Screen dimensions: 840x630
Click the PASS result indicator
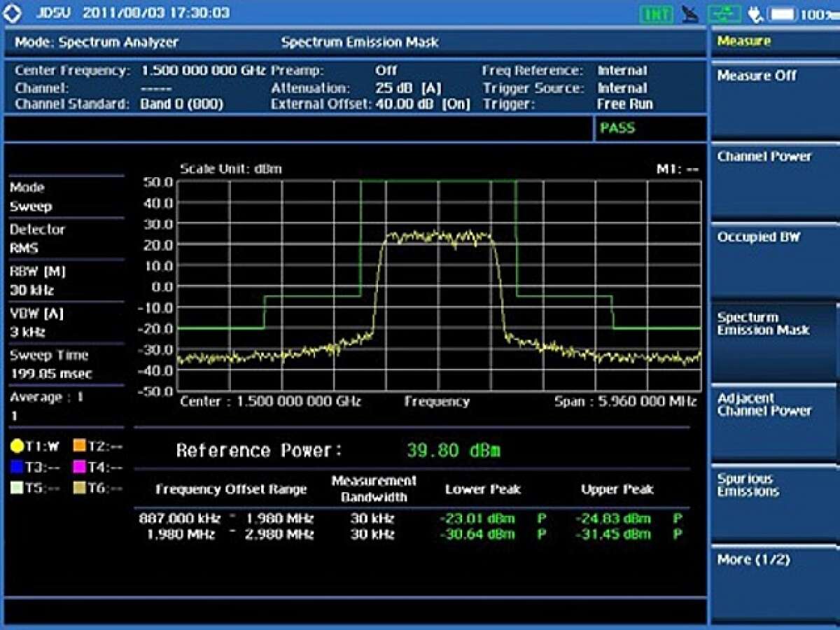(x=617, y=128)
